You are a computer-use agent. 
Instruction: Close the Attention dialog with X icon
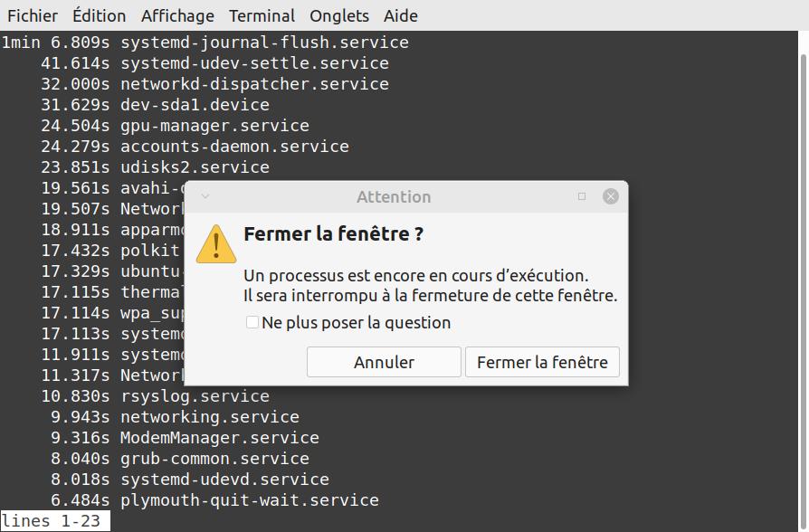pyautogui.click(x=611, y=196)
